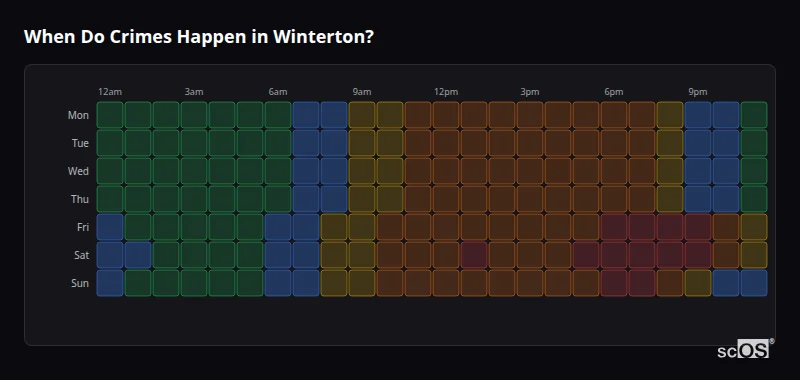Select the Tuesday 12pm heatmap cell
800x380 pixels.
[x=446, y=143]
